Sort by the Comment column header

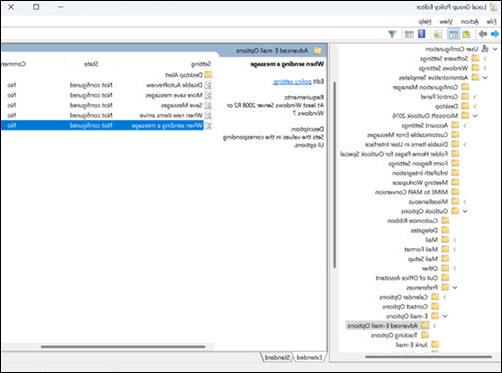coord(13,64)
